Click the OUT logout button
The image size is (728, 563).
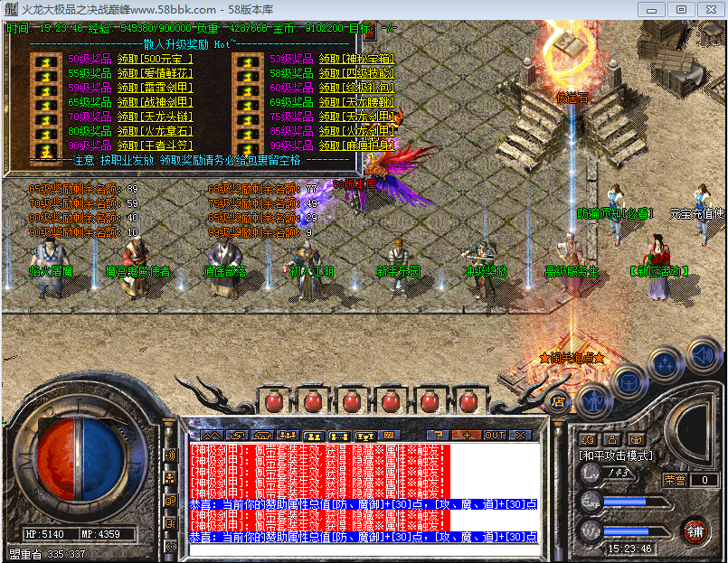pyautogui.click(x=495, y=436)
